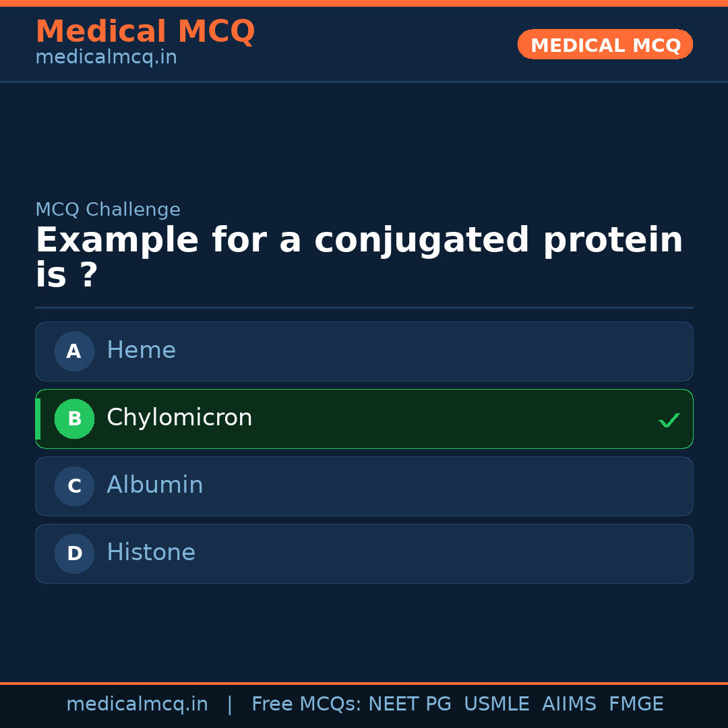Click the Chylomicron answer text

point(179,418)
